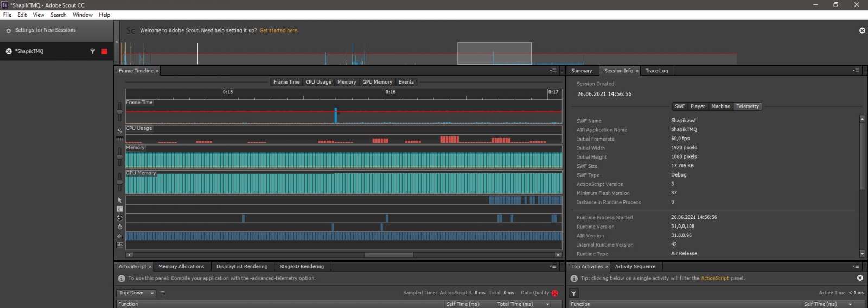This screenshot has height=308, width=868.
Task: Toggle the Frame Time section in timeline
Action: point(286,82)
